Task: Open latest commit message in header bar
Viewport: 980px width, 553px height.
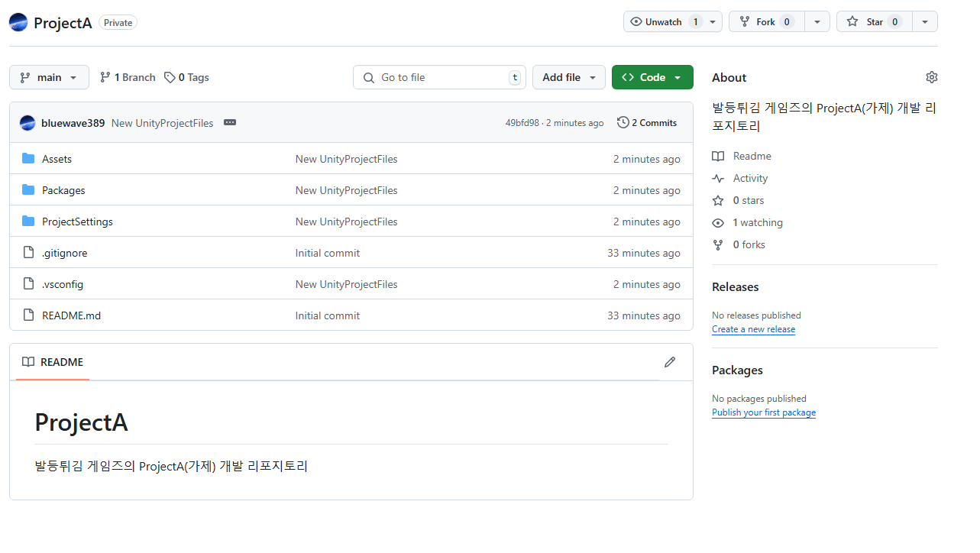Action: coord(163,123)
